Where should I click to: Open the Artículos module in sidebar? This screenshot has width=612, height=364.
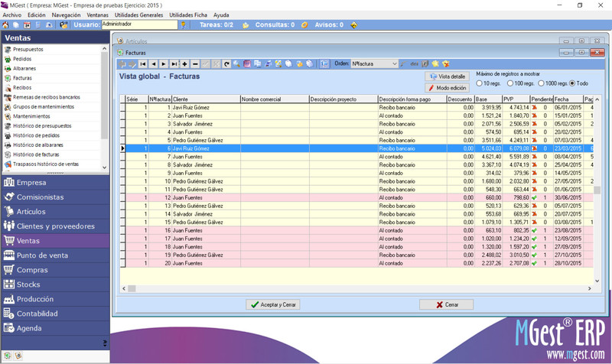(55, 212)
